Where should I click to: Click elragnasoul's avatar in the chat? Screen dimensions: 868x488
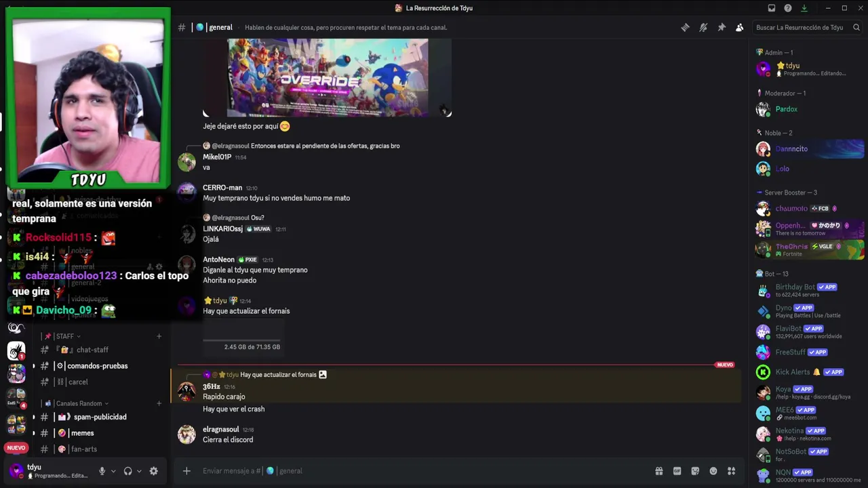[x=186, y=434]
